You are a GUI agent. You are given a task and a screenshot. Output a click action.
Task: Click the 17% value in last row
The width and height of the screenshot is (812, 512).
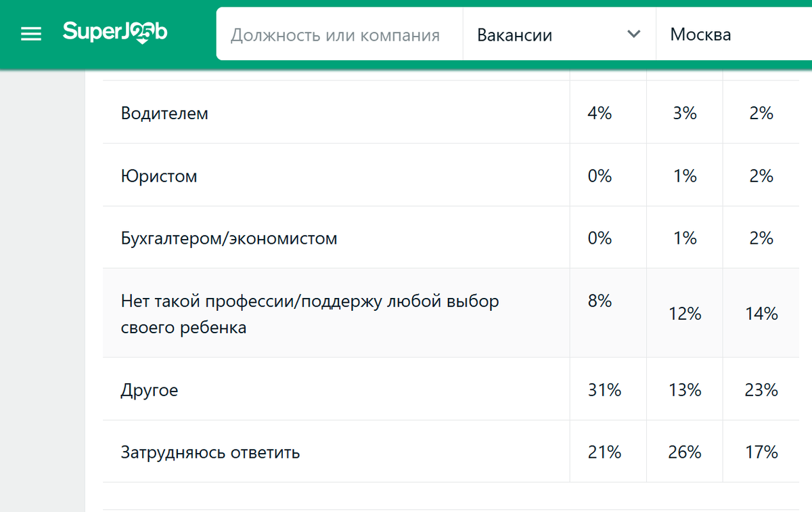click(761, 452)
